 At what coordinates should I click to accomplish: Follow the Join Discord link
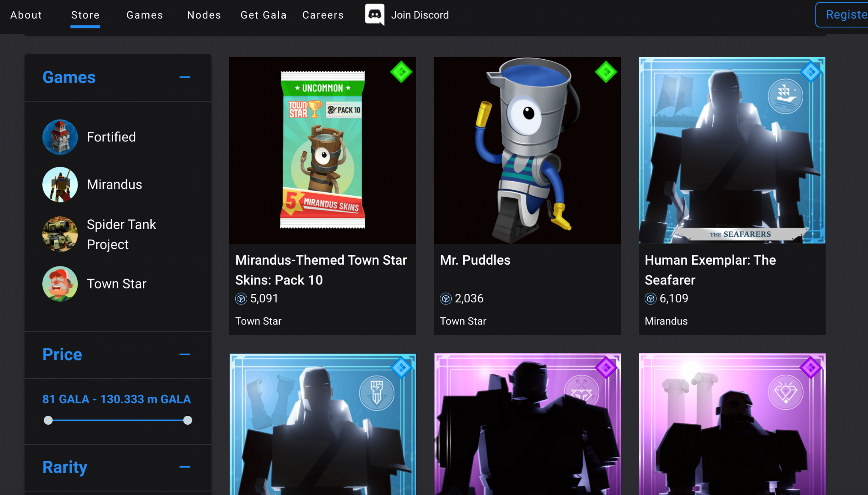click(420, 15)
